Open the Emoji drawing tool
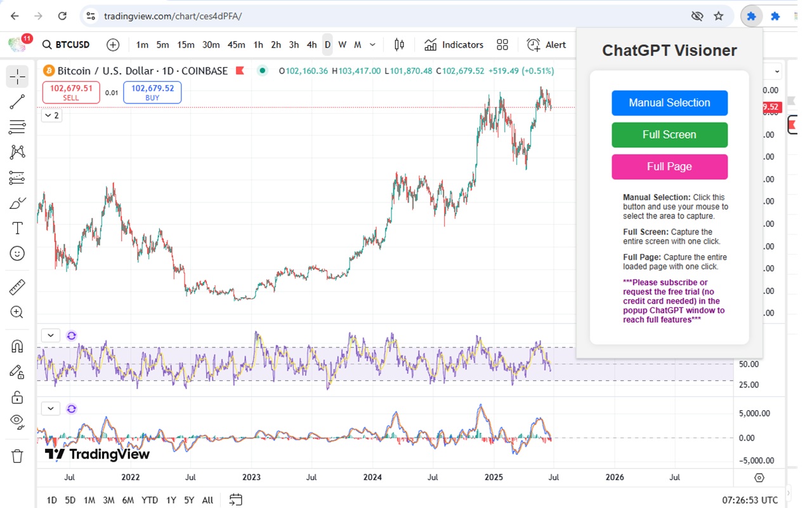The width and height of the screenshot is (812, 508). 17,253
